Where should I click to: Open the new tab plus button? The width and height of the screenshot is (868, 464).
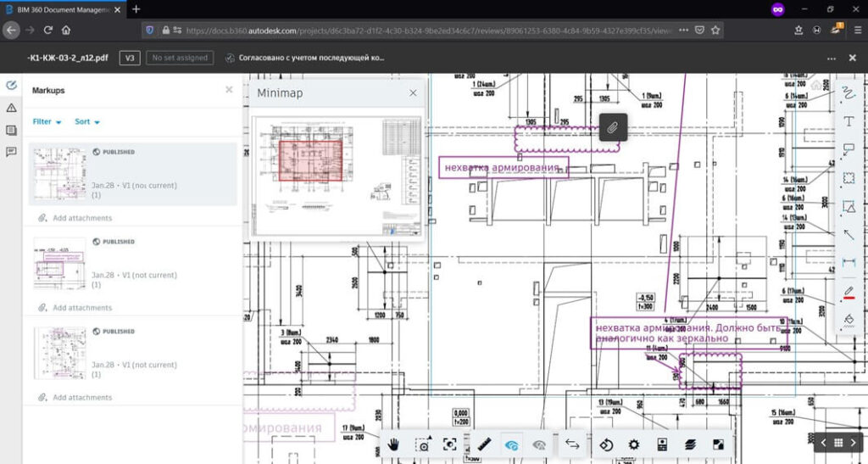[x=136, y=9]
